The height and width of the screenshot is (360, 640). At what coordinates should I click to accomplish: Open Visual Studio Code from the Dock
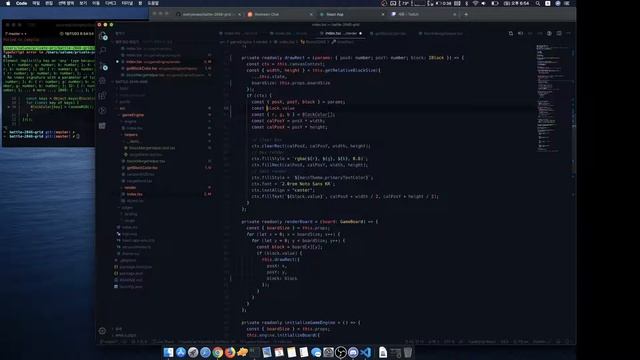(366, 352)
